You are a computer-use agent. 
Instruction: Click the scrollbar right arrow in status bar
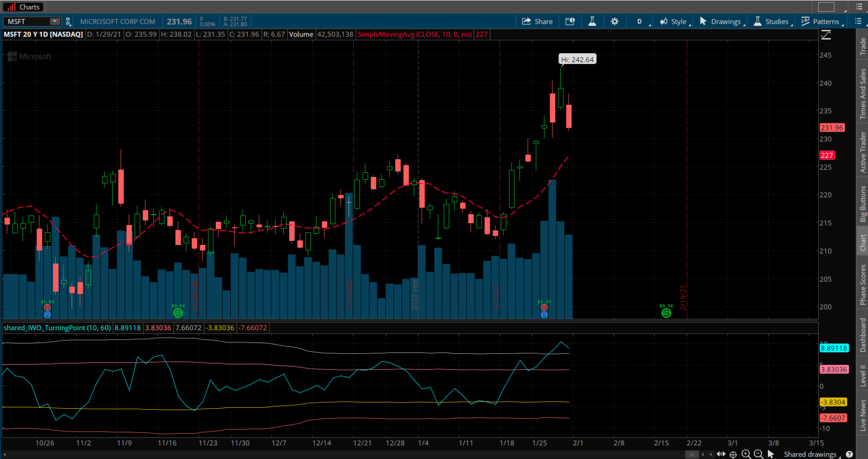click(x=711, y=454)
